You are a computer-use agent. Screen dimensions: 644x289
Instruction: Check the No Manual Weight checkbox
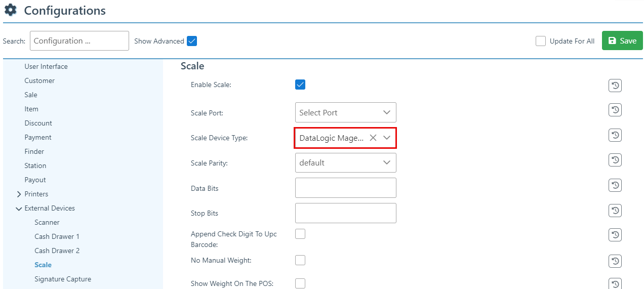(x=300, y=260)
